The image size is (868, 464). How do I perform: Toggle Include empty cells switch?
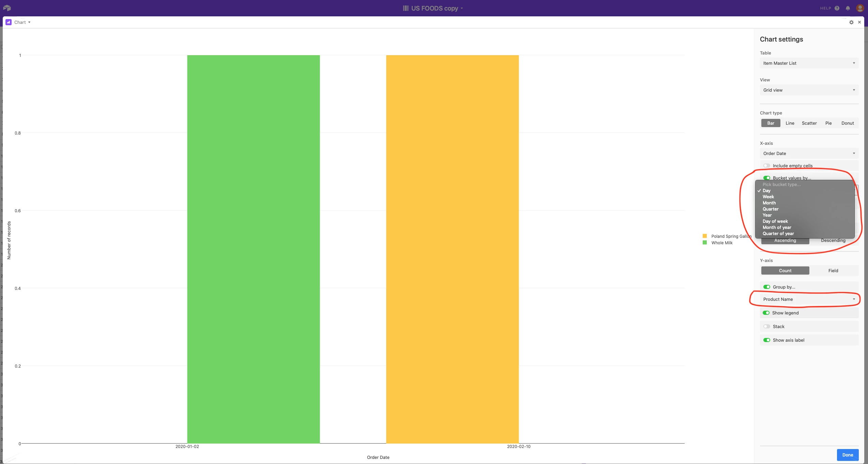(766, 166)
